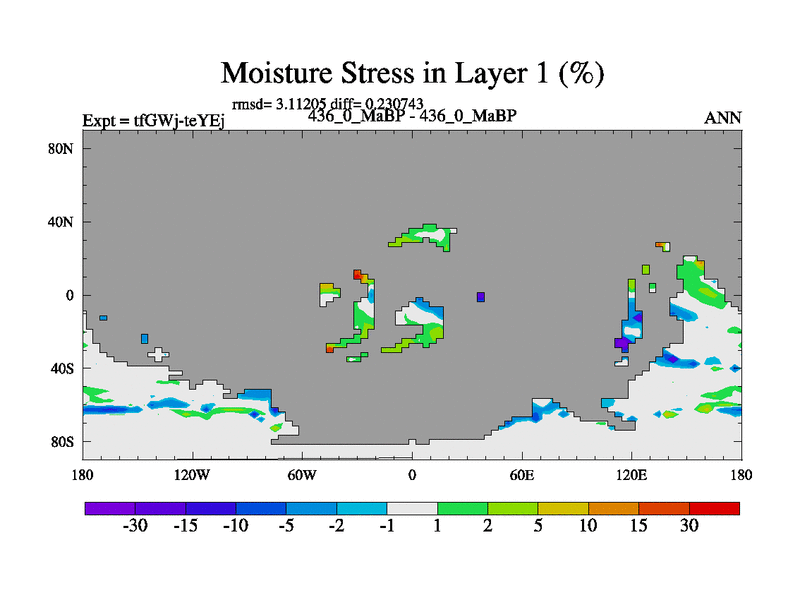This screenshot has width=800, height=600.
Task: Click the ANN season label
Action: click(x=723, y=118)
